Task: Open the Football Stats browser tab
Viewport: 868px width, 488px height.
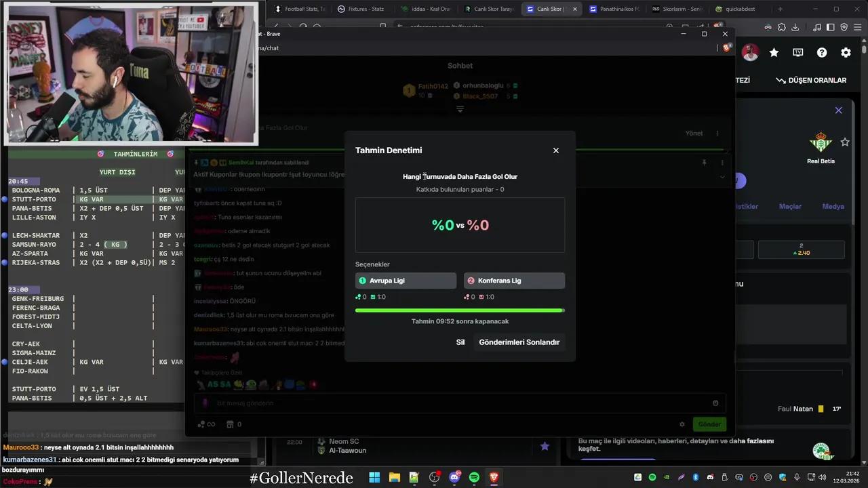Action: (300, 9)
